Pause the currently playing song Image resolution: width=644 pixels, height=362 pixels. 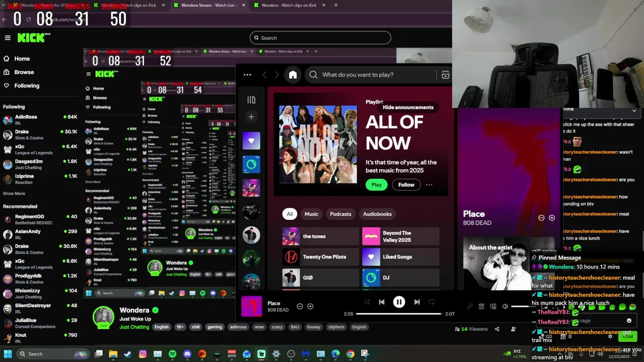click(399, 302)
